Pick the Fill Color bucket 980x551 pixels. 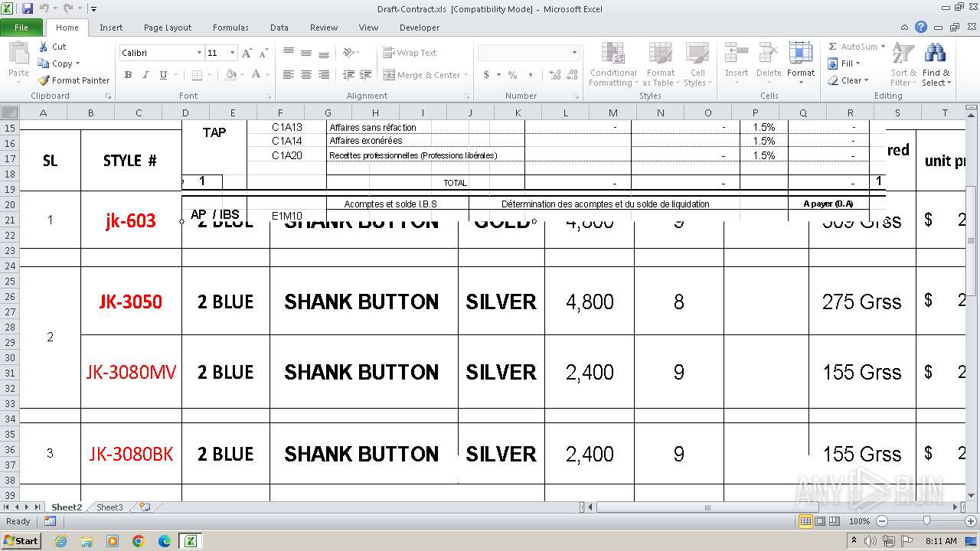click(x=230, y=75)
